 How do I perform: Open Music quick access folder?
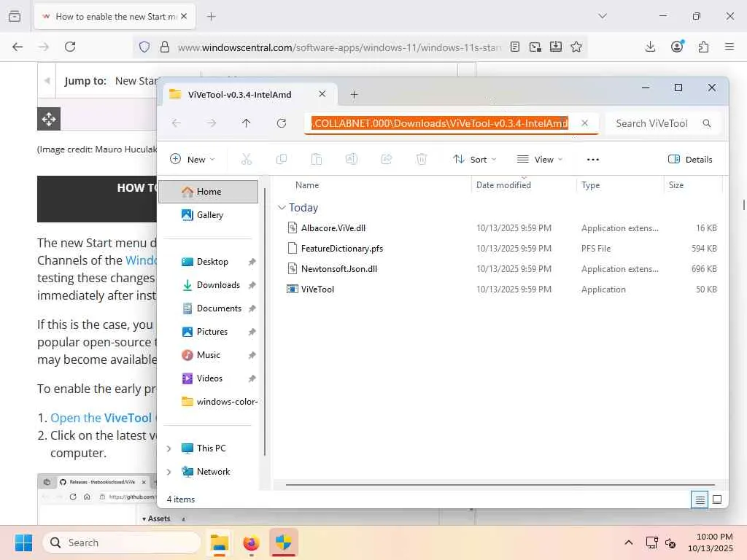click(x=208, y=355)
